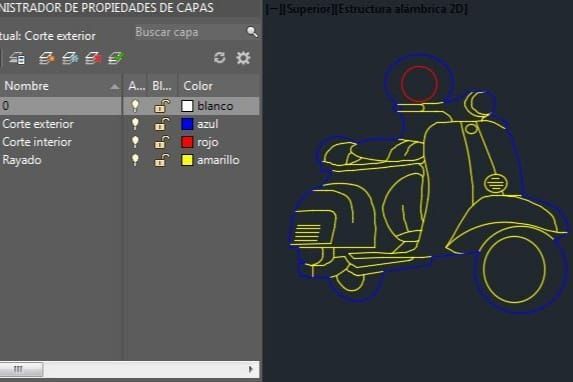Toggle lightbulb for layer 0
This screenshot has width=573, height=382.
135,106
